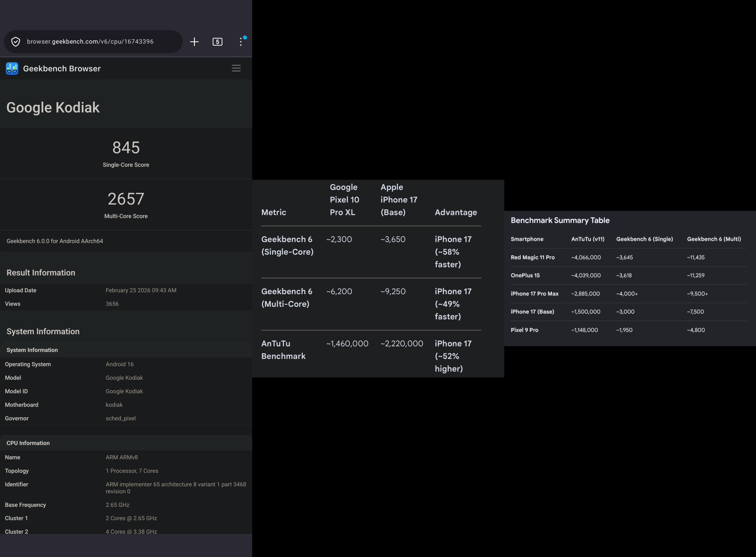Select the AnTuTu score ~1,460,000
The height and width of the screenshot is (557, 756).
(x=347, y=343)
